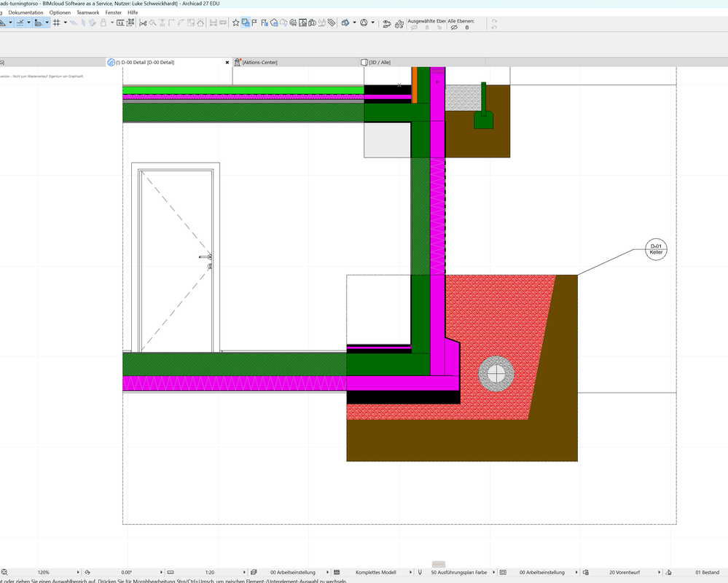Open the Dokumentation menu

tap(26, 12)
